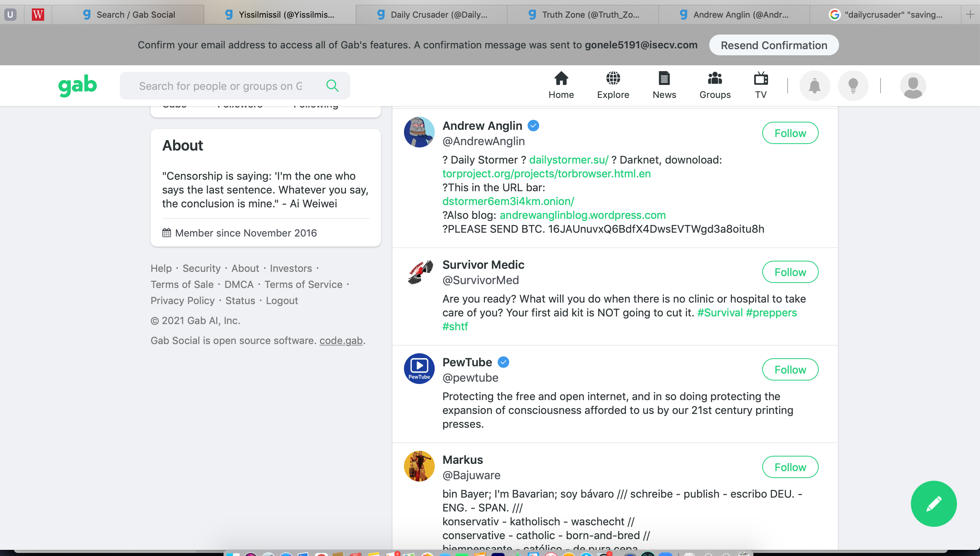This screenshot has width=980, height=556.
Task: Open the Security footer link
Action: [x=202, y=268]
